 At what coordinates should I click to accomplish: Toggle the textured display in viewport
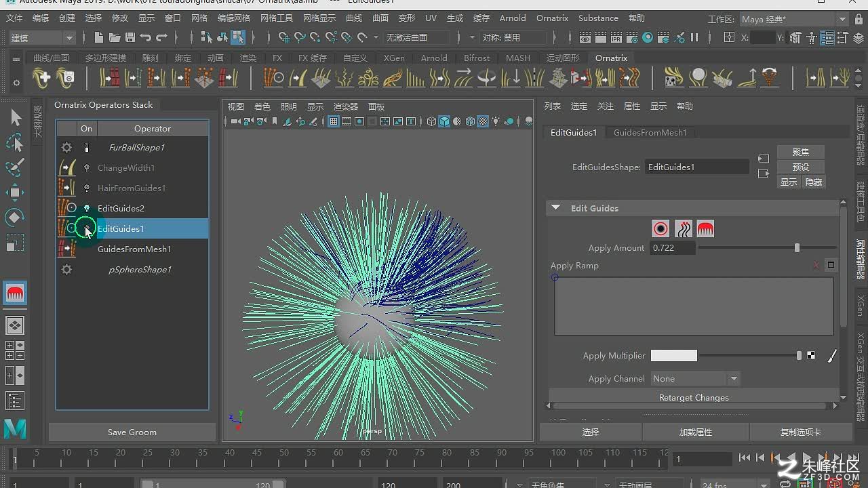tap(483, 122)
